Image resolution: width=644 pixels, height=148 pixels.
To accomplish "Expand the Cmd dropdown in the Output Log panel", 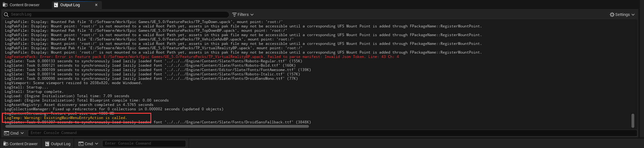I will coord(14,133).
